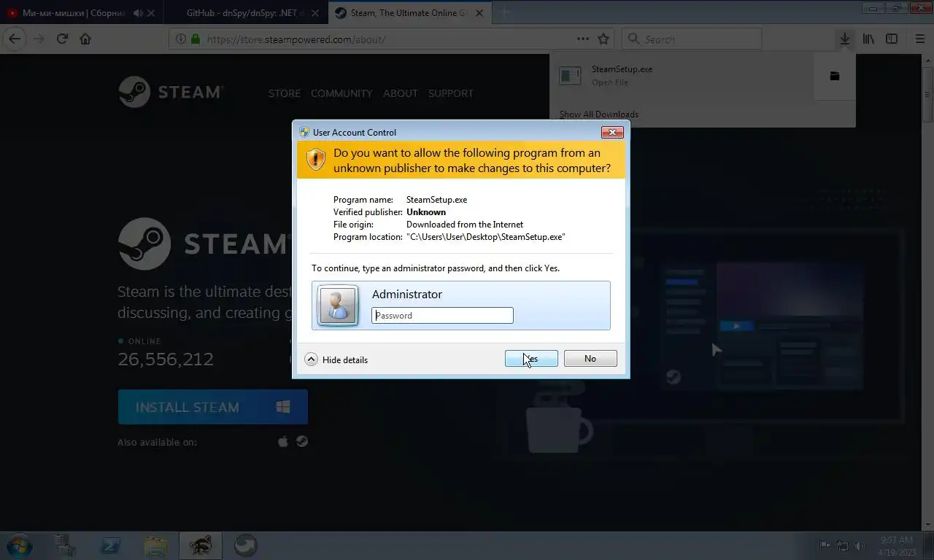Open containing folder for SteamSetup.exe
This screenshot has width=934, height=560.
click(835, 76)
